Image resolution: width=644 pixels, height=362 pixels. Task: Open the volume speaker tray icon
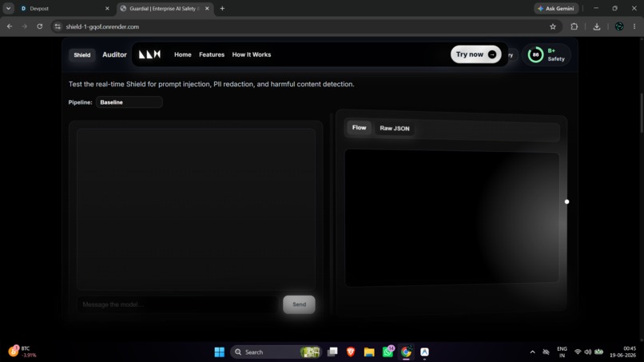tap(588, 352)
